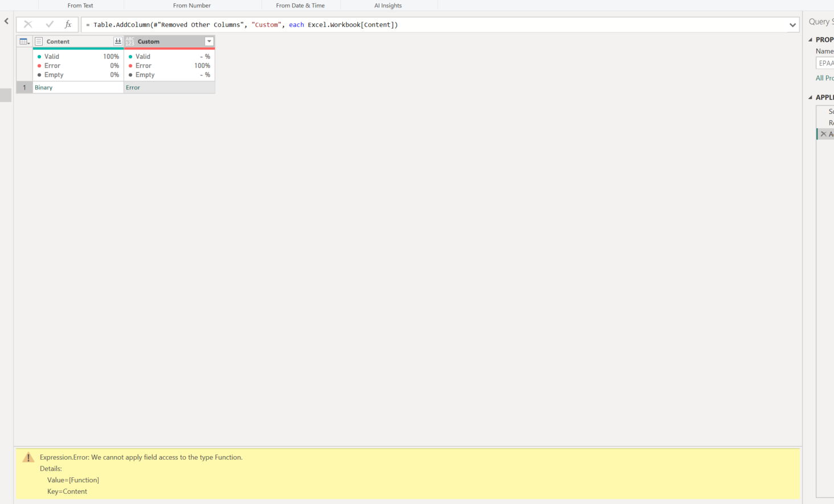Image resolution: width=834 pixels, height=504 pixels.
Task: Click the 100% Valid value under Content
Action: click(x=111, y=56)
